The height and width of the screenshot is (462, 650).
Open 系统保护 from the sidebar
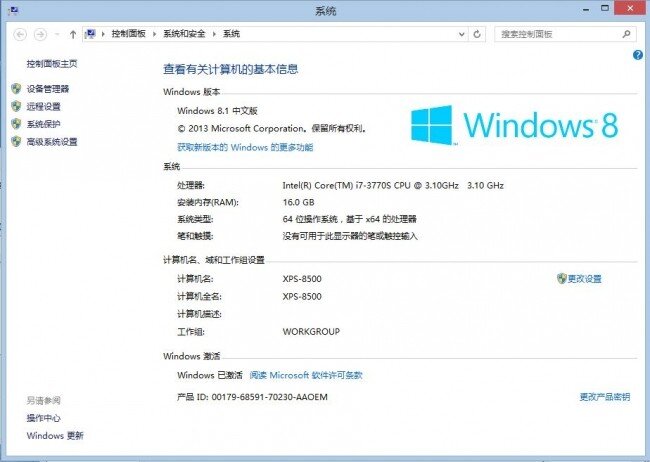pos(44,124)
